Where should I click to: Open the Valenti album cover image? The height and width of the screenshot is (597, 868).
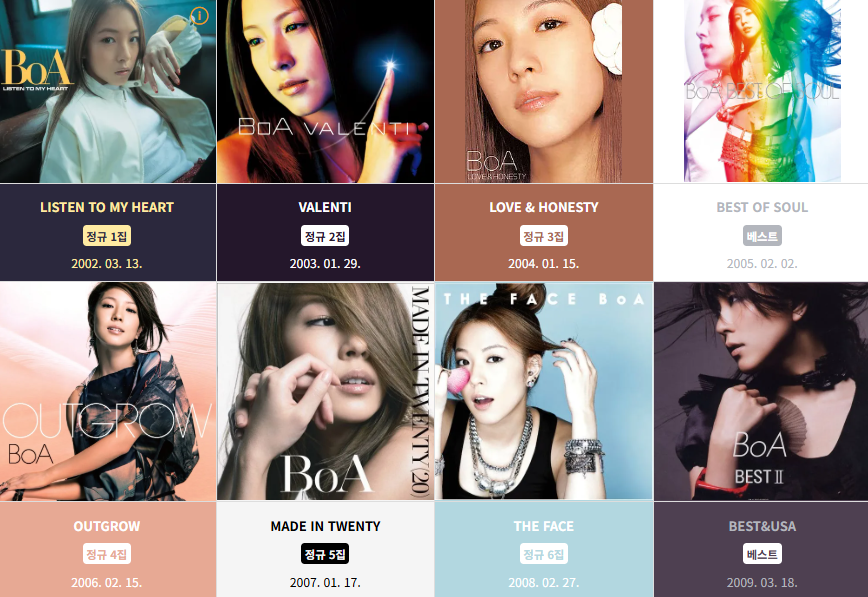click(326, 91)
